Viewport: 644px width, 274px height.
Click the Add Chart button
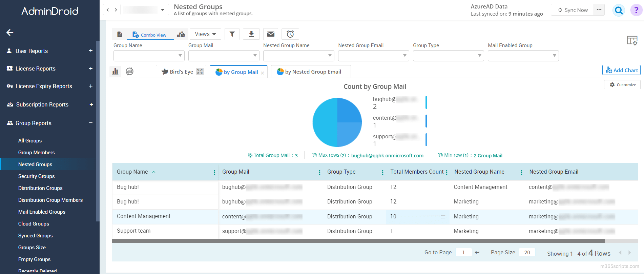pyautogui.click(x=622, y=70)
